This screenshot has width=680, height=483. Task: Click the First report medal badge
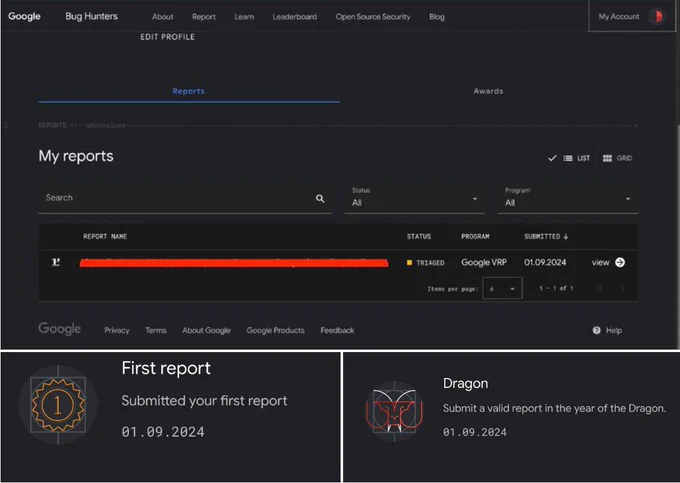tap(58, 405)
